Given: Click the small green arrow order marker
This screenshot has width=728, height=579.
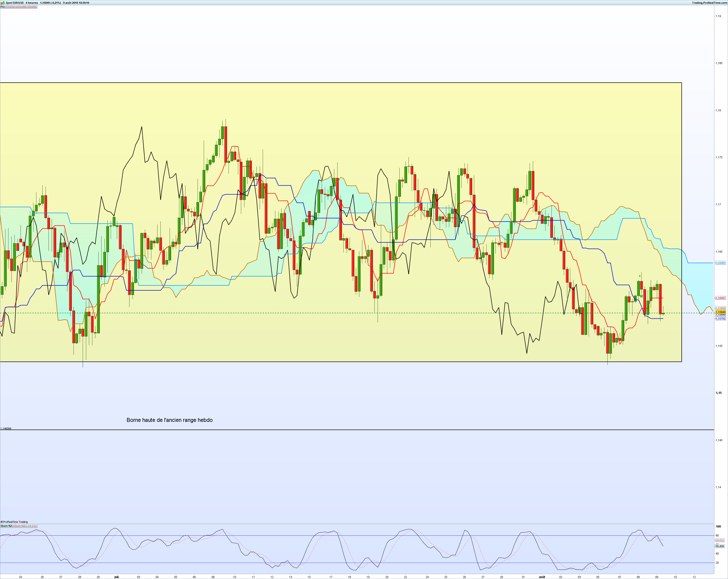Looking at the screenshot, I should pos(640,276).
